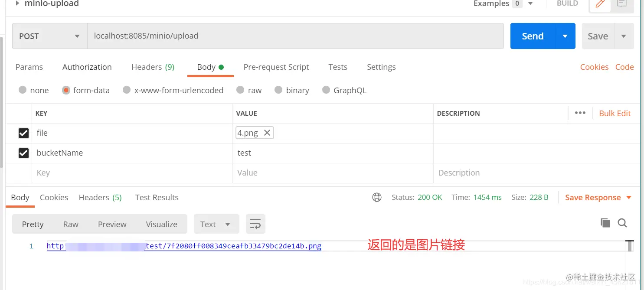644x290 pixels.
Task: Switch to the Authorization tab
Action: (87, 67)
